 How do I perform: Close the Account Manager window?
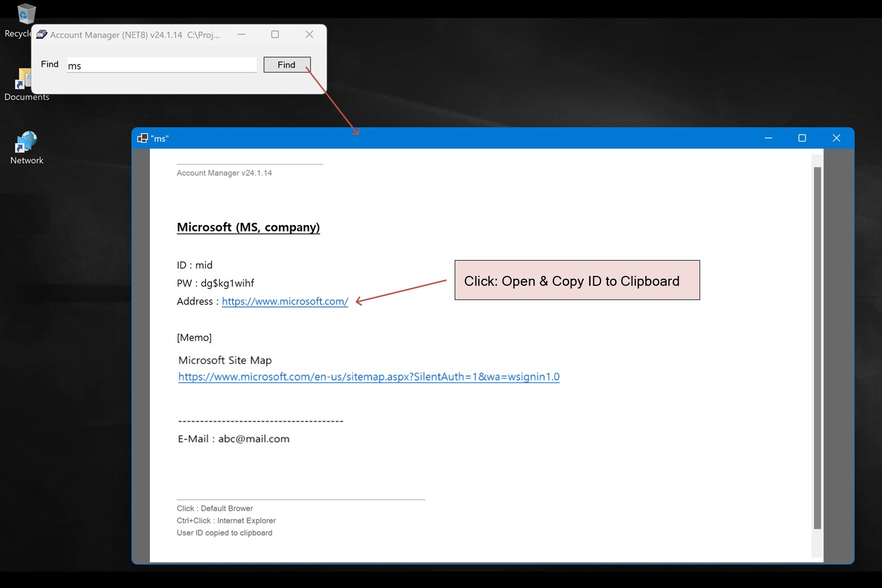(310, 34)
